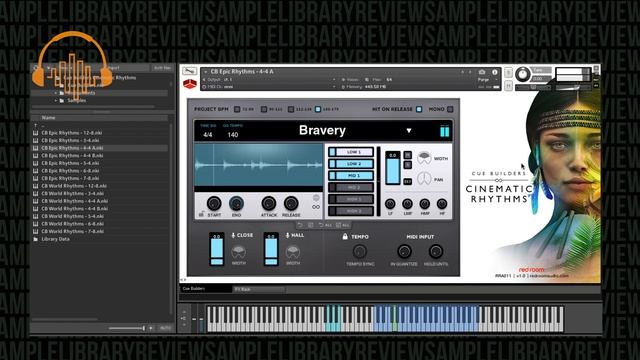Click the Close mic Width icon
Viewport: 640px width, 360px height.
coord(238,252)
